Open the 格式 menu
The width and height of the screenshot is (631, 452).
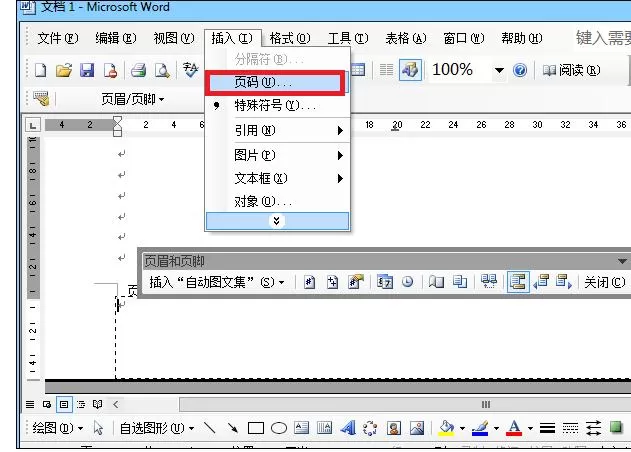[x=290, y=38]
